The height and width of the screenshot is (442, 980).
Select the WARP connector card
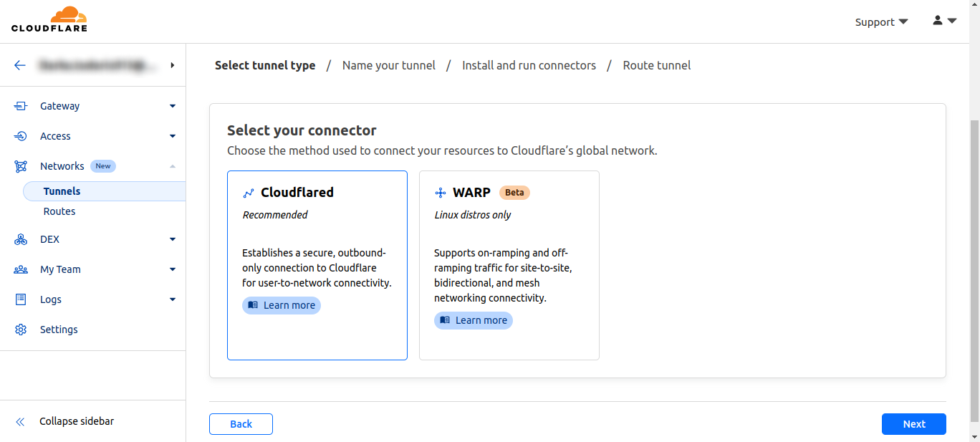[x=509, y=265]
